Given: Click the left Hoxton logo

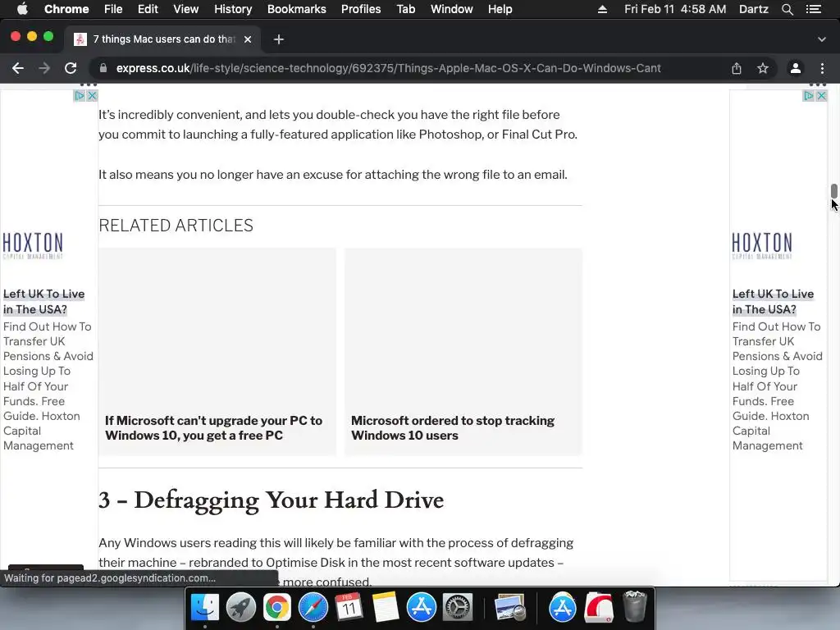Looking at the screenshot, I should click(x=33, y=245).
